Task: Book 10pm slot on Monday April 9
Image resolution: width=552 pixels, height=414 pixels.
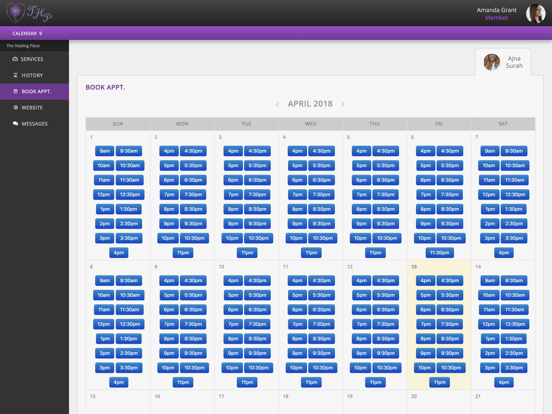Action: point(168,368)
